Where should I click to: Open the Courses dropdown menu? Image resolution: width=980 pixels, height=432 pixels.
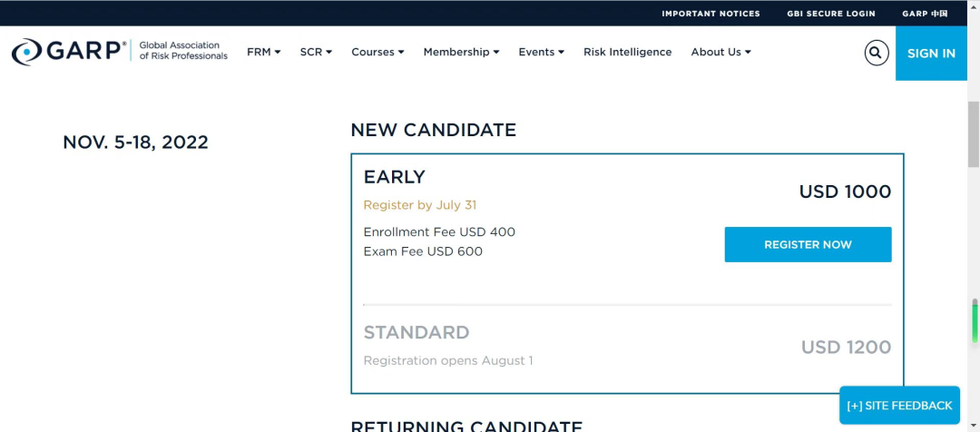tap(377, 53)
